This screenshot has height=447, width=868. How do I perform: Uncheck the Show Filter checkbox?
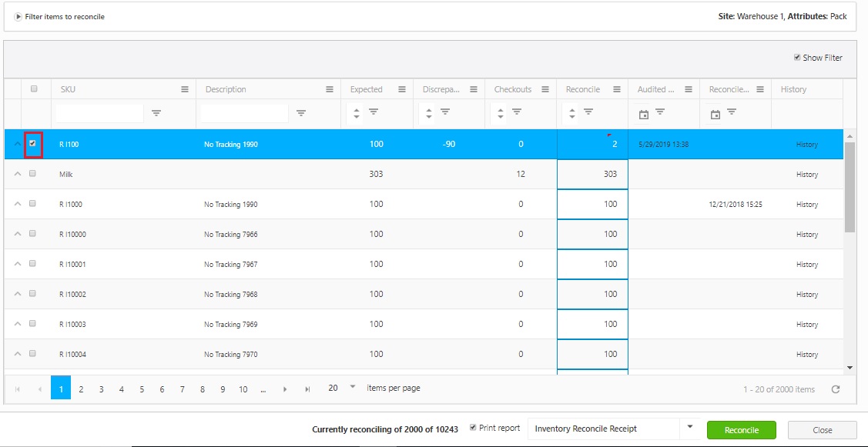(x=797, y=58)
